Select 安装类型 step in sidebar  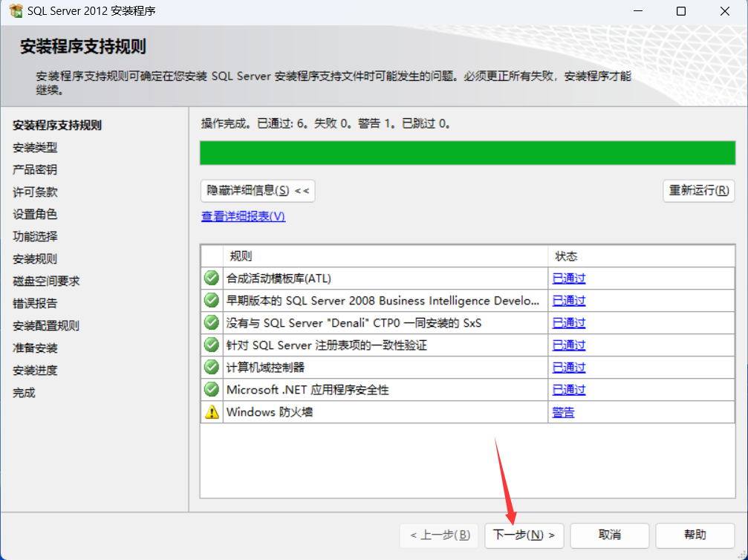[35, 148]
